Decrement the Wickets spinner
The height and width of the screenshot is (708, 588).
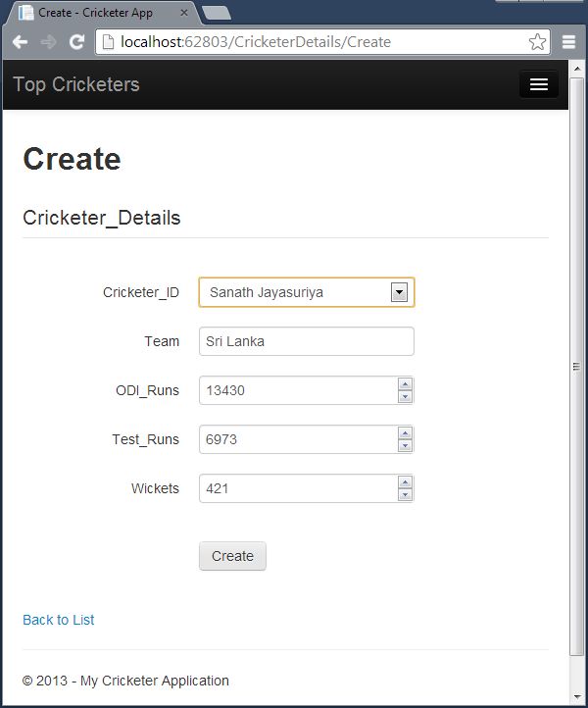pos(405,494)
